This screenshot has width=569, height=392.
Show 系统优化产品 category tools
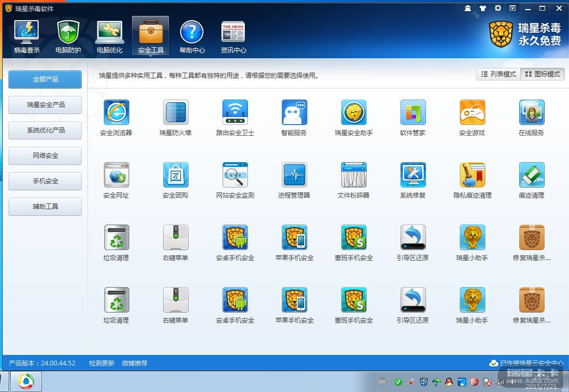(45, 130)
